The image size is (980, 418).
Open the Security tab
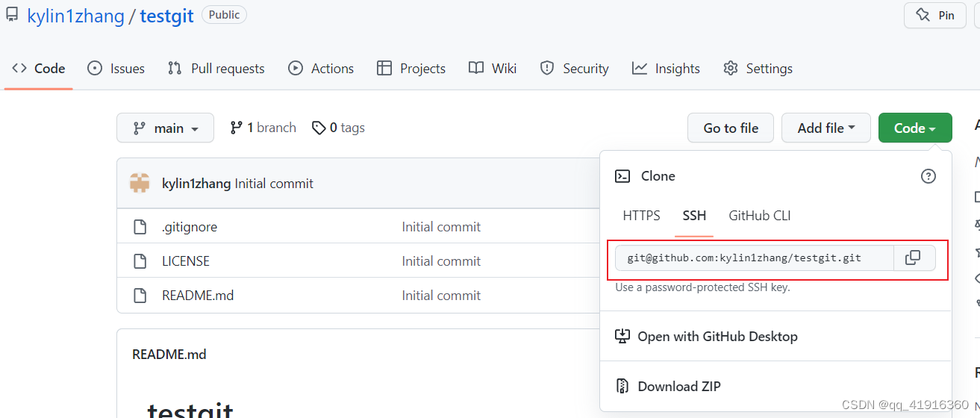click(575, 69)
